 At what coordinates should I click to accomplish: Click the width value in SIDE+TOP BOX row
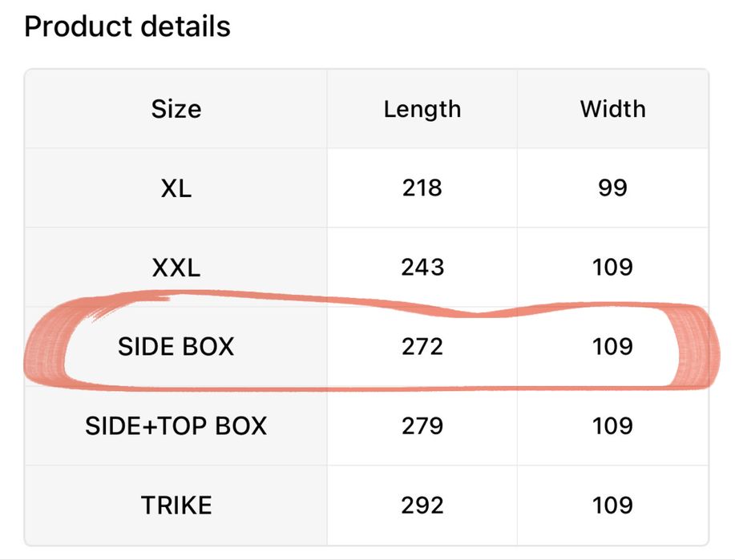(x=612, y=426)
